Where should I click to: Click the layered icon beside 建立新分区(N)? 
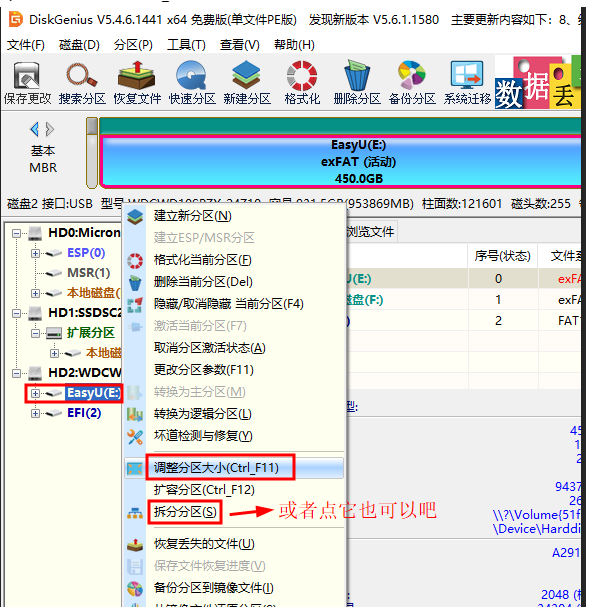click(x=135, y=216)
